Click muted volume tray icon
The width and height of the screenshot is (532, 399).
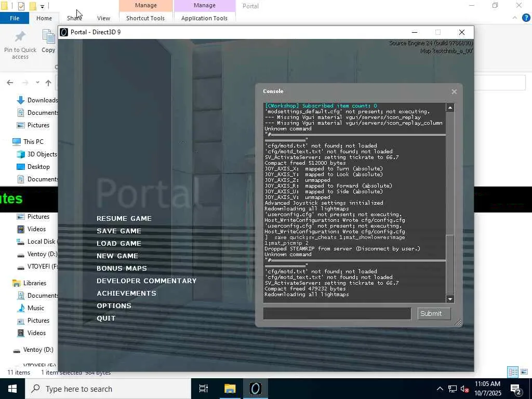[x=465, y=389]
